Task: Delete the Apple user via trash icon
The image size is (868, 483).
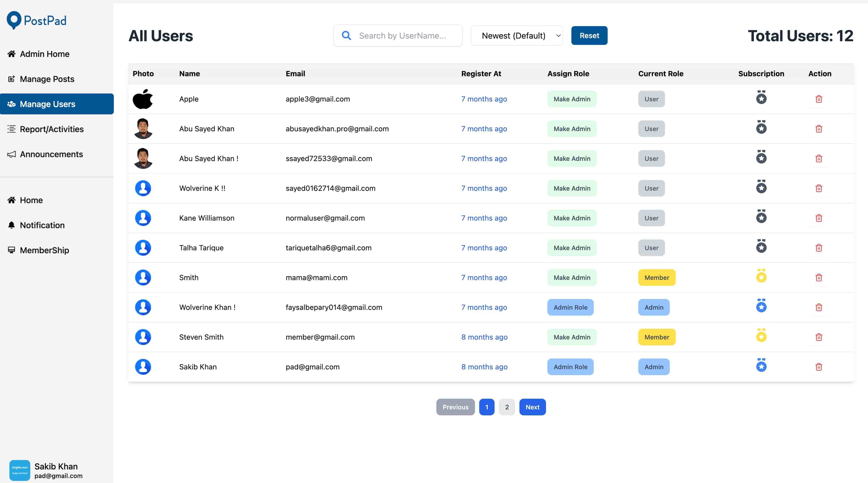Action: coord(818,99)
